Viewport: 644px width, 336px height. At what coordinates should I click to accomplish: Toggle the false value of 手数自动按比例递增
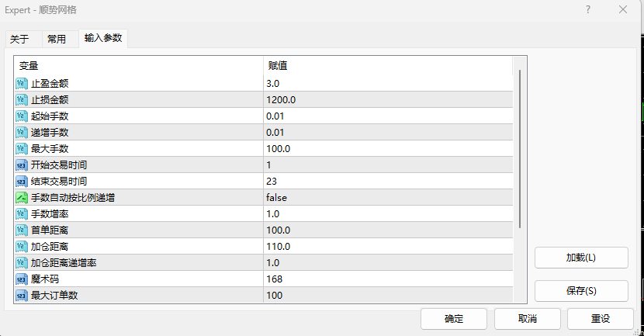click(276, 197)
